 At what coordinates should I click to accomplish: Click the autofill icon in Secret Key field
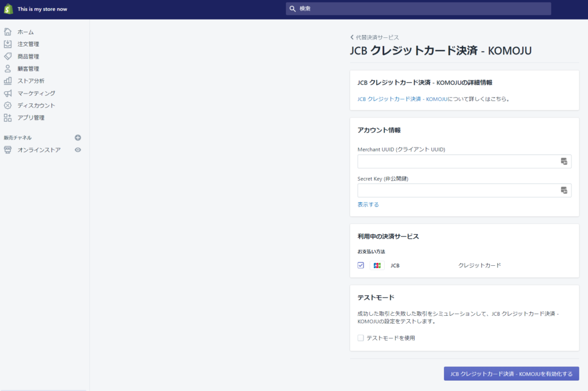click(564, 191)
